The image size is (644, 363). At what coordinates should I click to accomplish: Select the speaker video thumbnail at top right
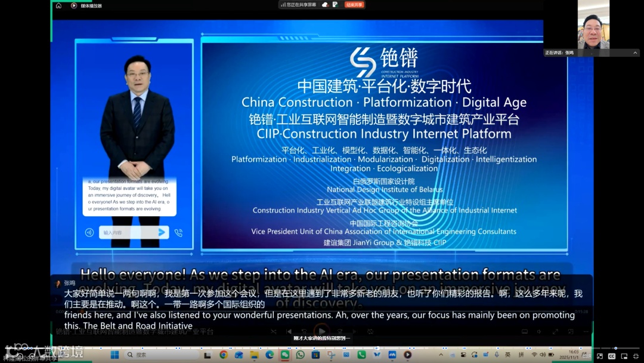coord(593,24)
